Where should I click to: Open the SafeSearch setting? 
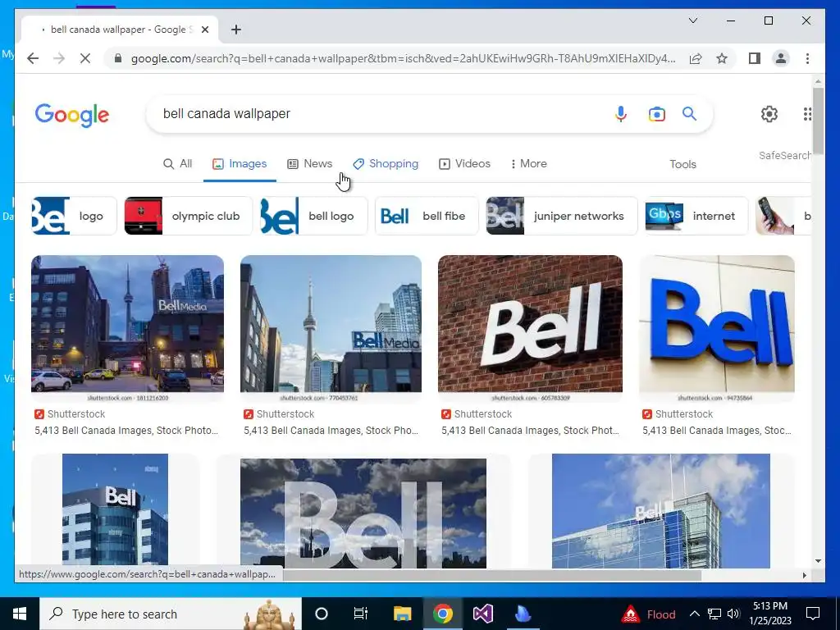click(x=784, y=155)
